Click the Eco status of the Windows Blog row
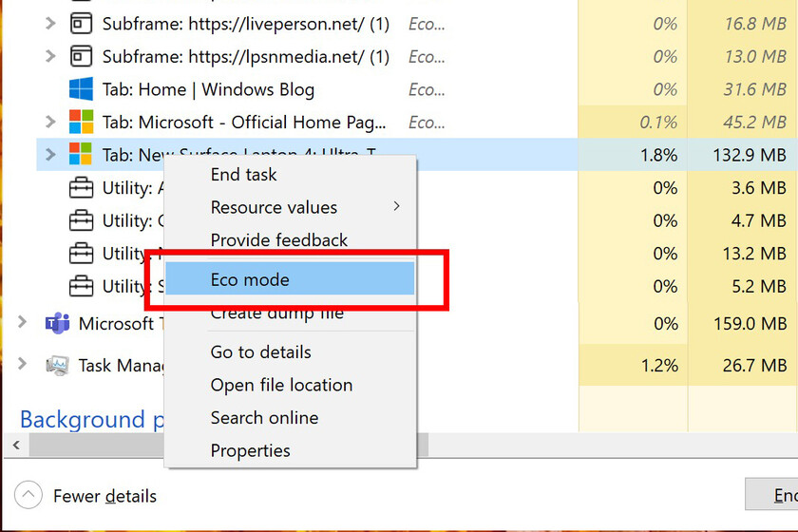Viewport: 798px width, 532px height. [x=427, y=90]
